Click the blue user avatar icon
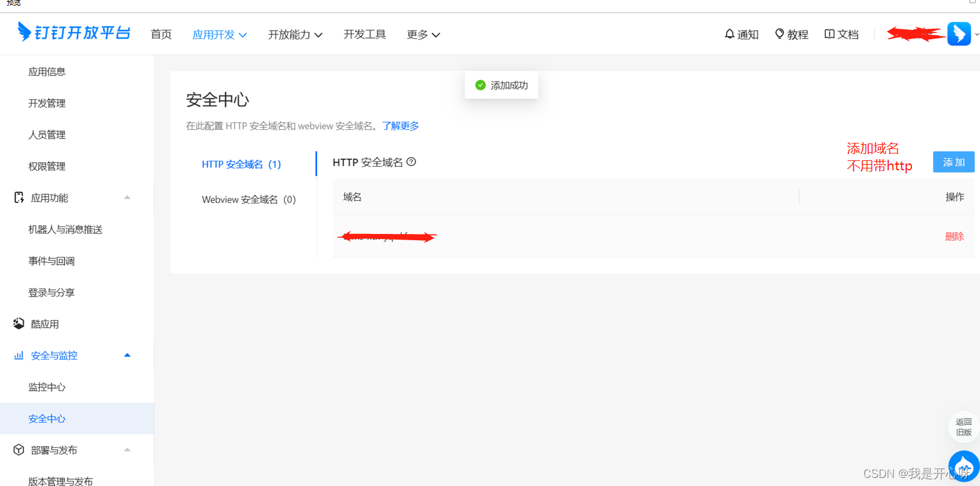Screen dimensions: 980x486 coord(959,34)
